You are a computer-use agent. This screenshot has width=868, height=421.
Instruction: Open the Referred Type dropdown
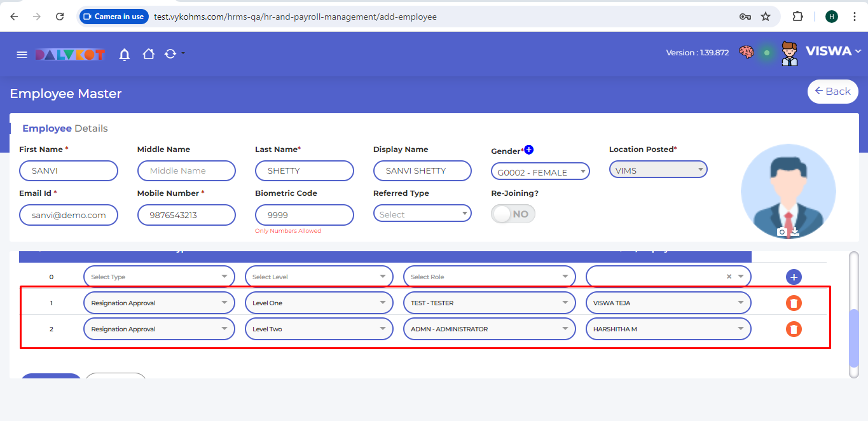(x=422, y=214)
